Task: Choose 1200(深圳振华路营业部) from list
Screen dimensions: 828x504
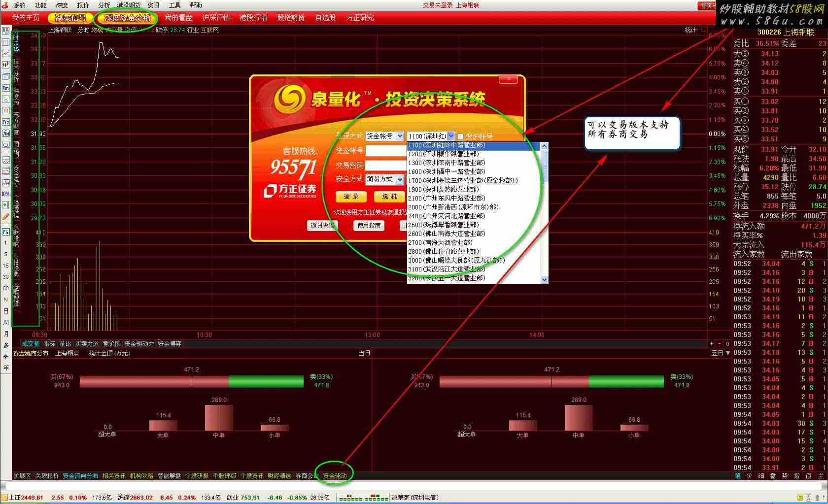Action: pyautogui.click(x=474, y=154)
